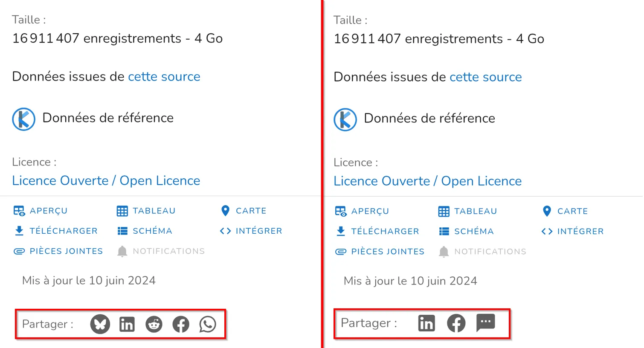This screenshot has width=644, height=348.
Task: Share on LinkedIn in right panel
Action: pos(426,323)
